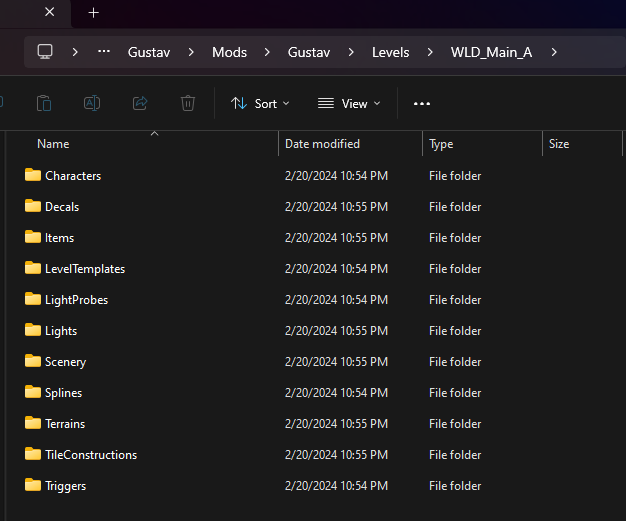Screen dimensions: 626x521
Task: Click the Paste toolbar icon
Action: 44,103
